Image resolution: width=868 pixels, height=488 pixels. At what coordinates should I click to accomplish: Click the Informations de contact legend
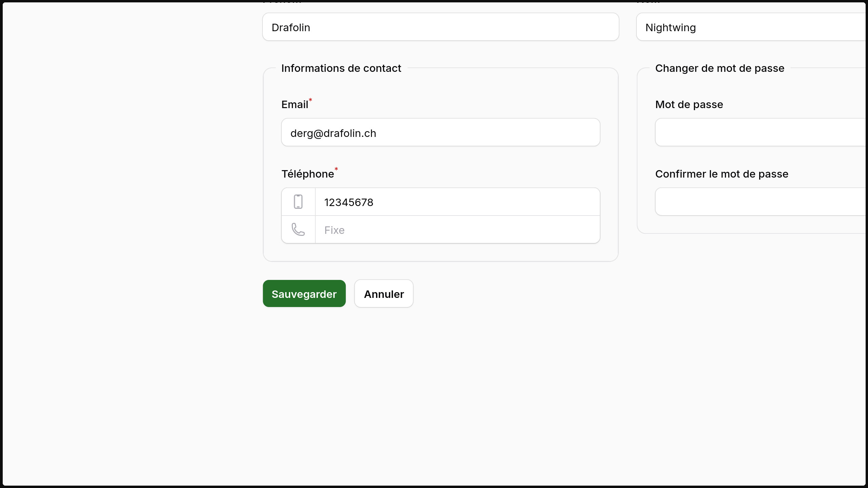[x=341, y=68]
